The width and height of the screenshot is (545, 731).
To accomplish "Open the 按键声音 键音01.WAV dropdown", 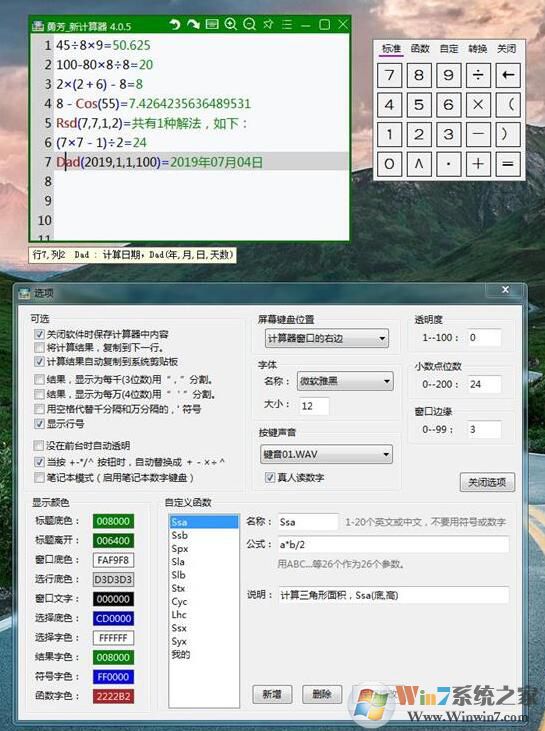I will (326, 454).
